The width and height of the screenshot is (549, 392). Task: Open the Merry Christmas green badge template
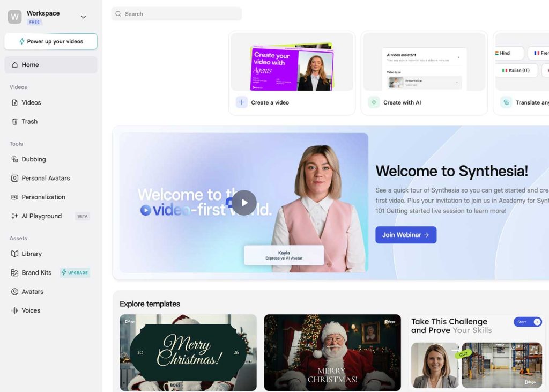click(188, 352)
